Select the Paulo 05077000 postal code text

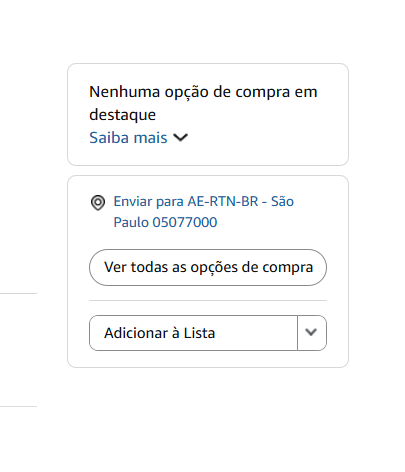click(x=165, y=222)
